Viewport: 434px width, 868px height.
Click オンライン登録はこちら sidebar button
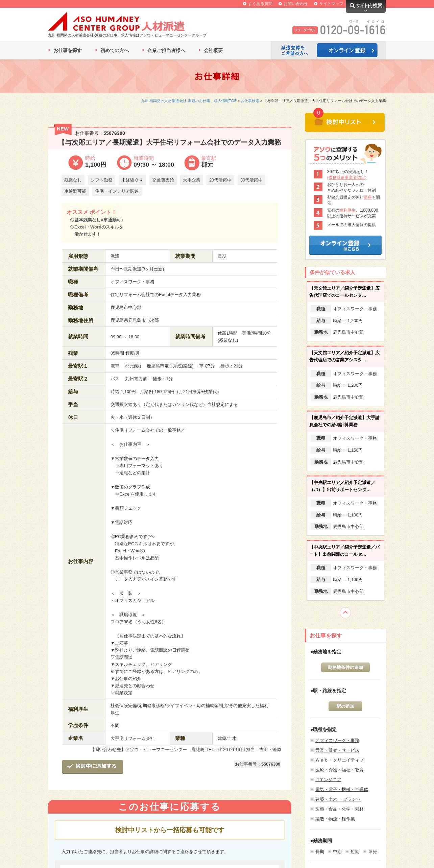(345, 245)
